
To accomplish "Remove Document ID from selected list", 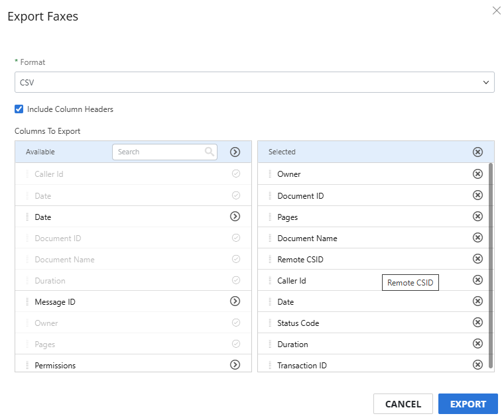I will tap(477, 195).
